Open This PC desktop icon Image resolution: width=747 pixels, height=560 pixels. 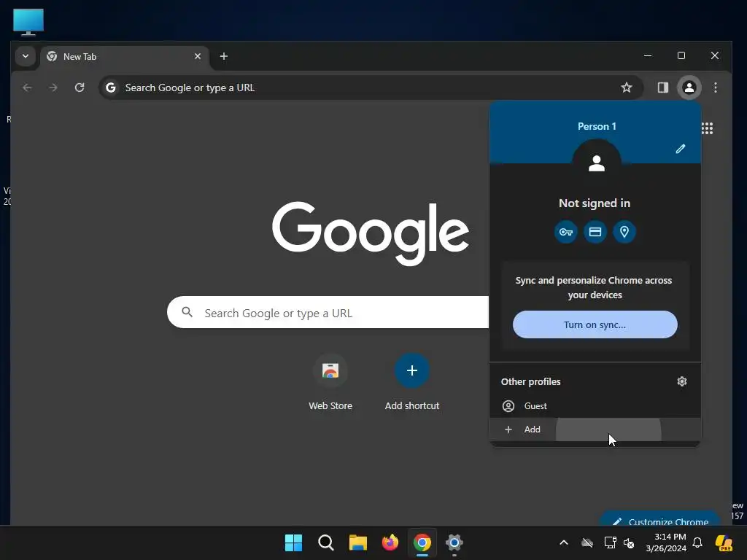(x=28, y=23)
